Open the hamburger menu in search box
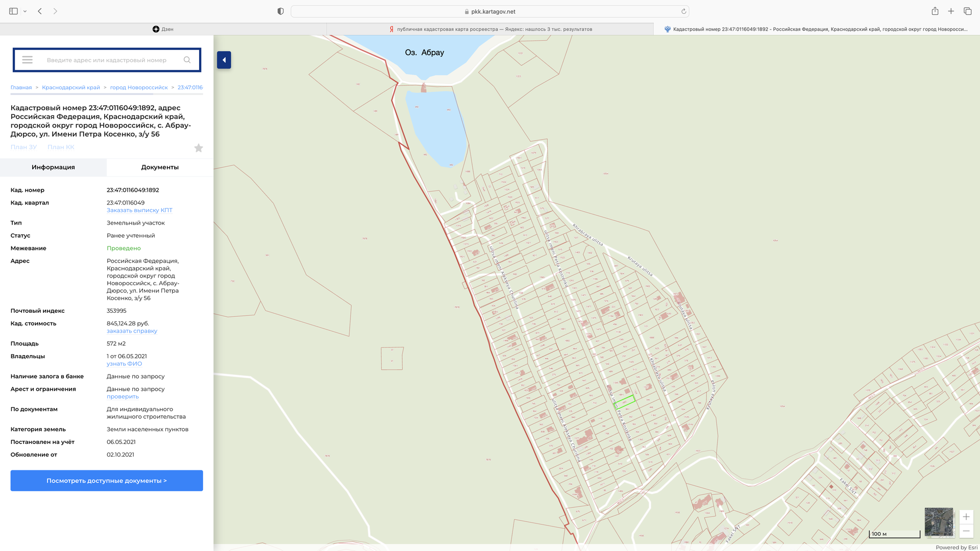This screenshot has height=551, width=980. [28, 60]
